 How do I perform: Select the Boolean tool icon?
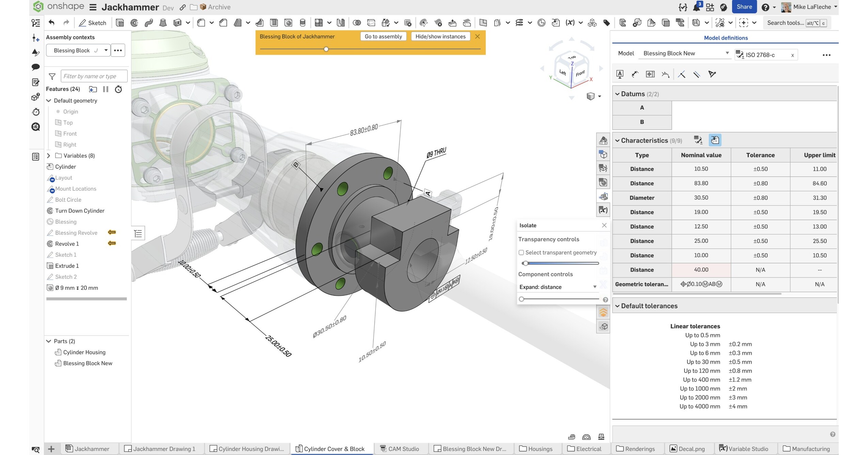pos(357,23)
